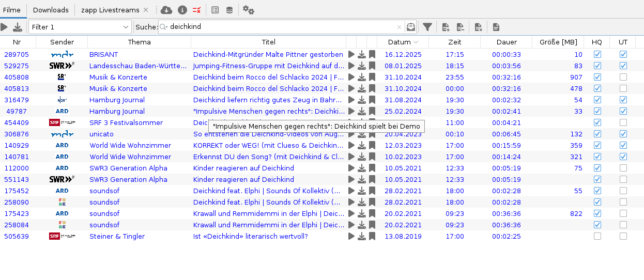
Task: Click the Sender column header
Action: 62,42
